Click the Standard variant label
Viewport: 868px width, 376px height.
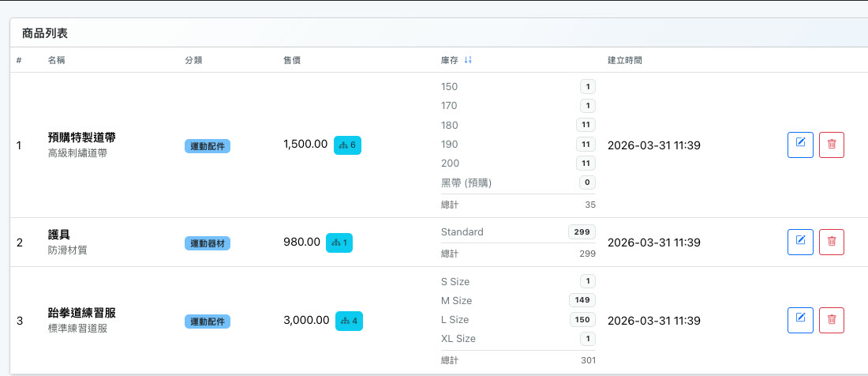[462, 231]
